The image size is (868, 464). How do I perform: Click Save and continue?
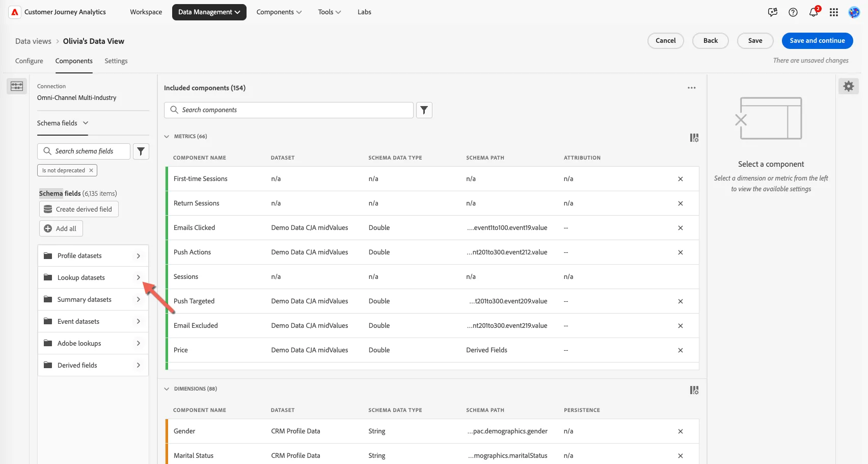[x=818, y=41]
